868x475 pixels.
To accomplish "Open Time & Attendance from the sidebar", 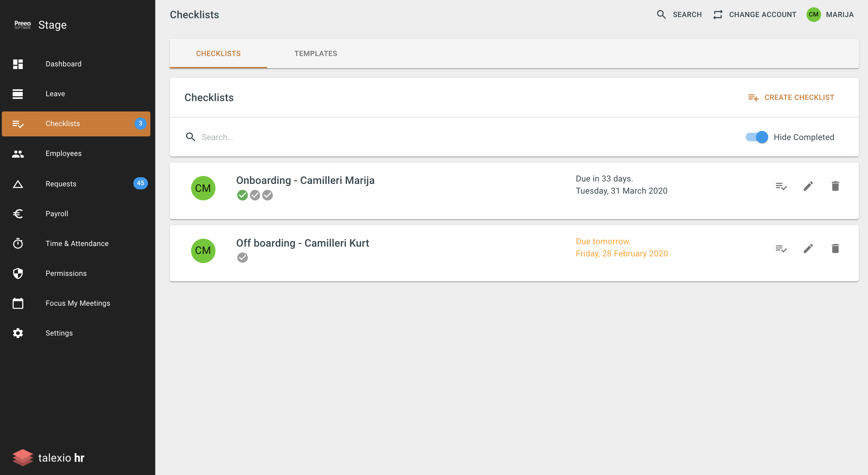I will pos(76,243).
